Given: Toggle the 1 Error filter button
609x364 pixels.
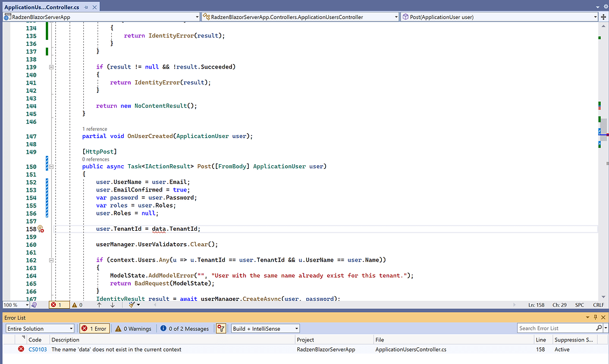Looking at the screenshot, I should [x=94, y=328].
